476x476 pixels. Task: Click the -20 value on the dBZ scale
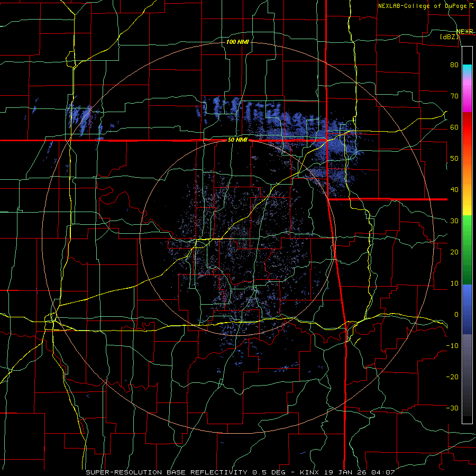[452, 377]
